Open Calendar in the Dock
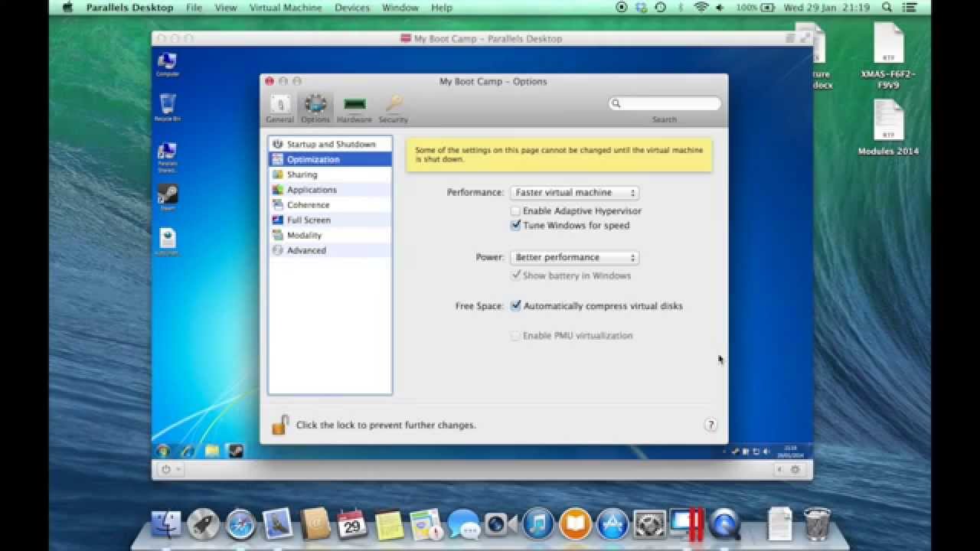Screen dimensions: 980x551 pos(352,524)
